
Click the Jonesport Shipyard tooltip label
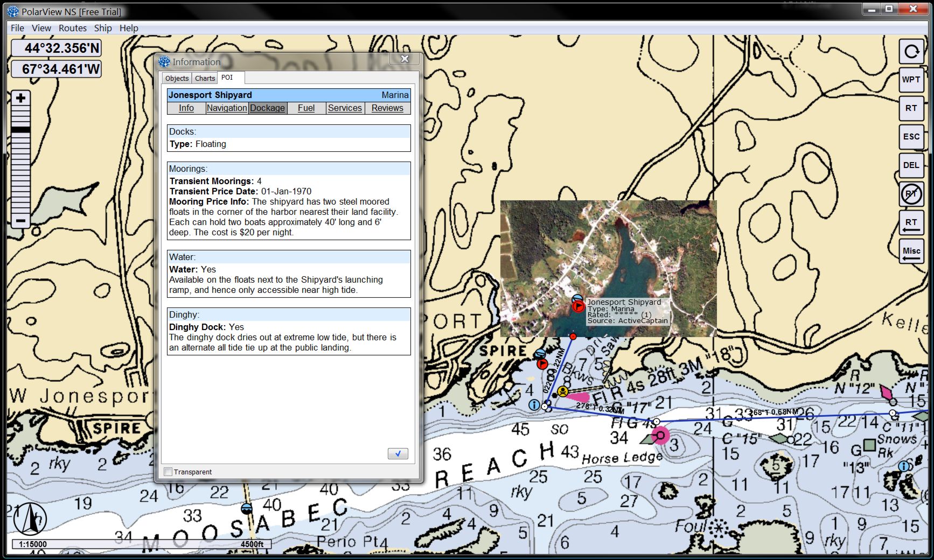click(x=628, y=311)
